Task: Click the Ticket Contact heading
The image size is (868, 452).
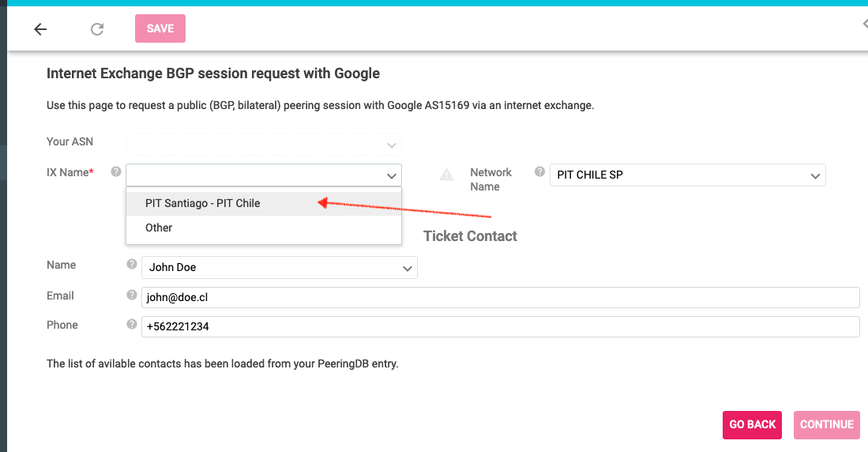Action: (x=470, y=236)
